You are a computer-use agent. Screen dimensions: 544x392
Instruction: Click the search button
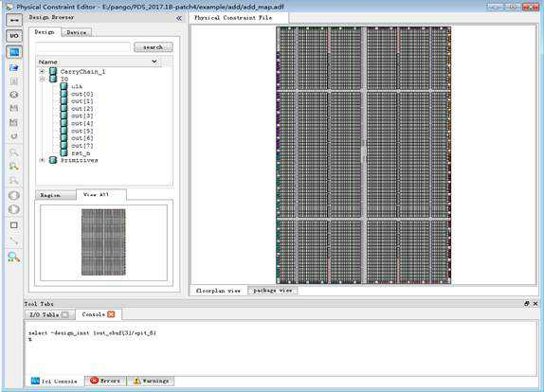click(153, 47)
